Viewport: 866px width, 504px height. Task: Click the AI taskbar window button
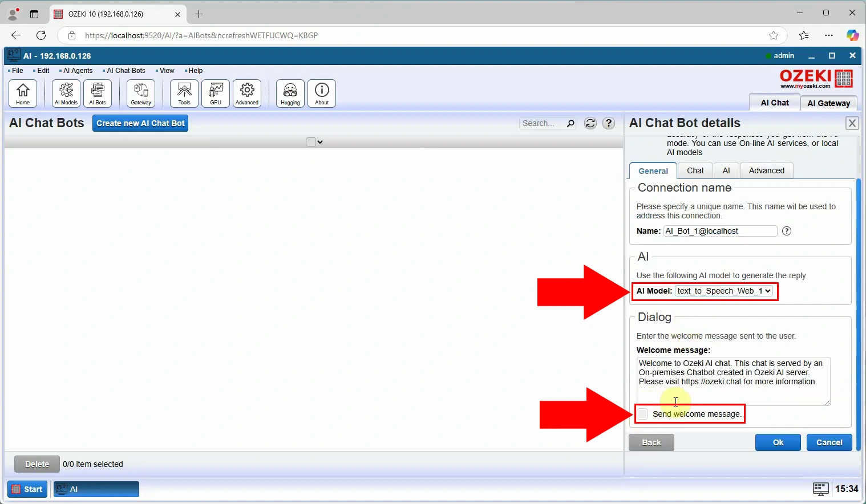click(x=96, y=489)
